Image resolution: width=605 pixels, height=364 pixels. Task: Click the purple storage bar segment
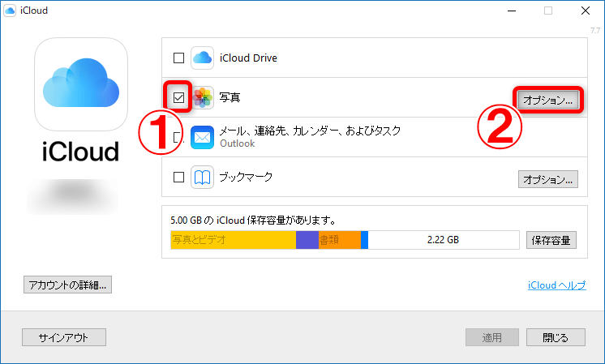click(x=307, y=240)
